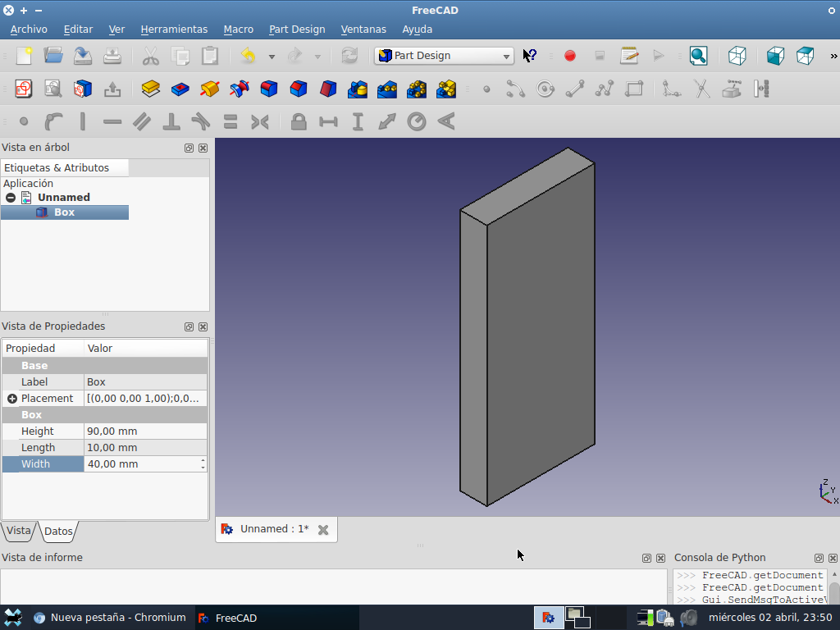Click the Fillet tool icon
840x630 pixels.
click(269, 89)
